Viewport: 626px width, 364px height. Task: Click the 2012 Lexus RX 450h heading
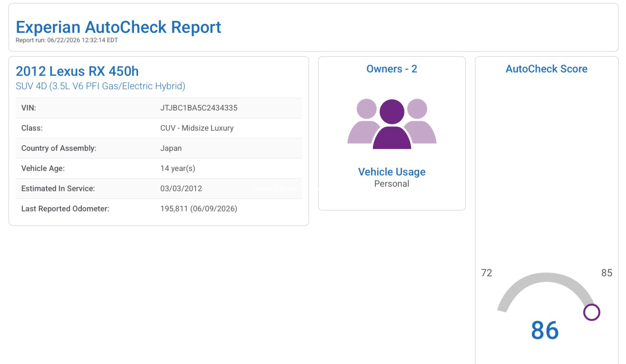[x=77, y=71]
